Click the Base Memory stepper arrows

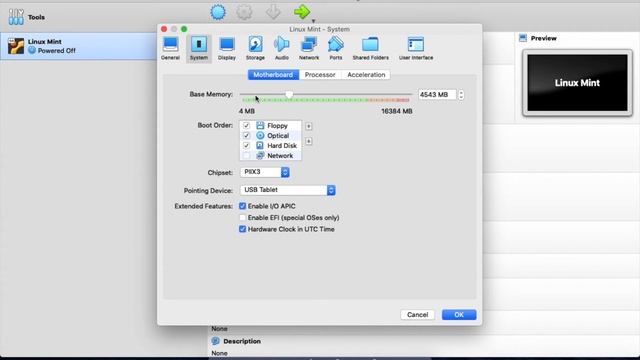(461, 95)
